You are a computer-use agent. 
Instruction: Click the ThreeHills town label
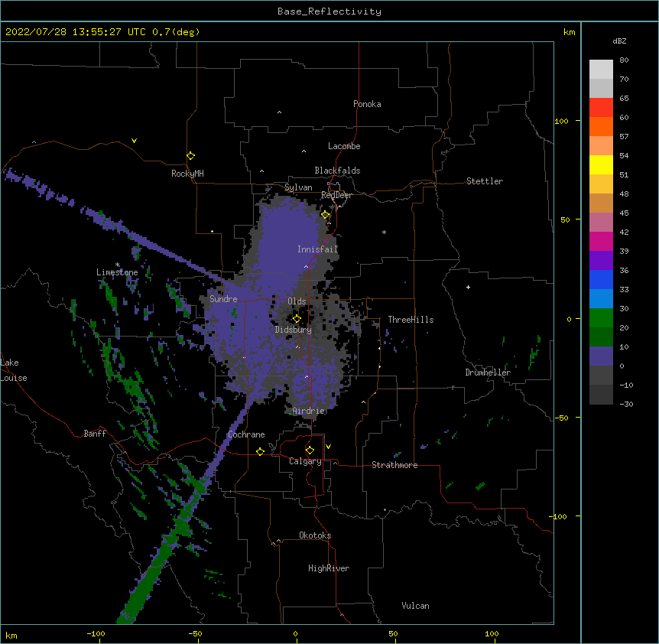411,320
